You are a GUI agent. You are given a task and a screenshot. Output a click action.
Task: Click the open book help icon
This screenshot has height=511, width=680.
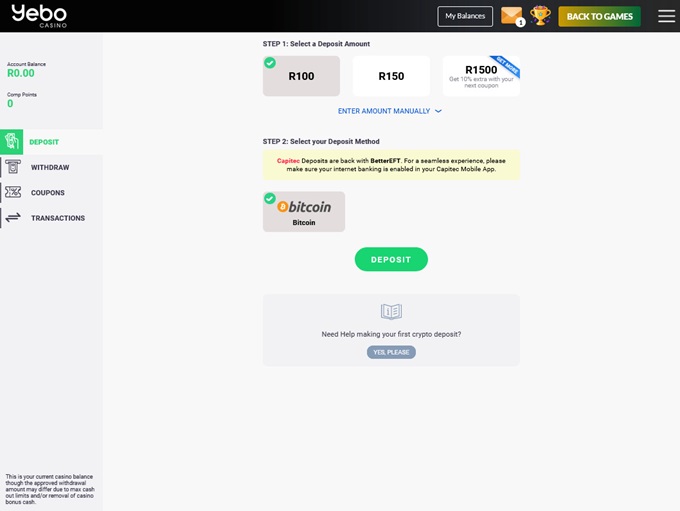391,312
